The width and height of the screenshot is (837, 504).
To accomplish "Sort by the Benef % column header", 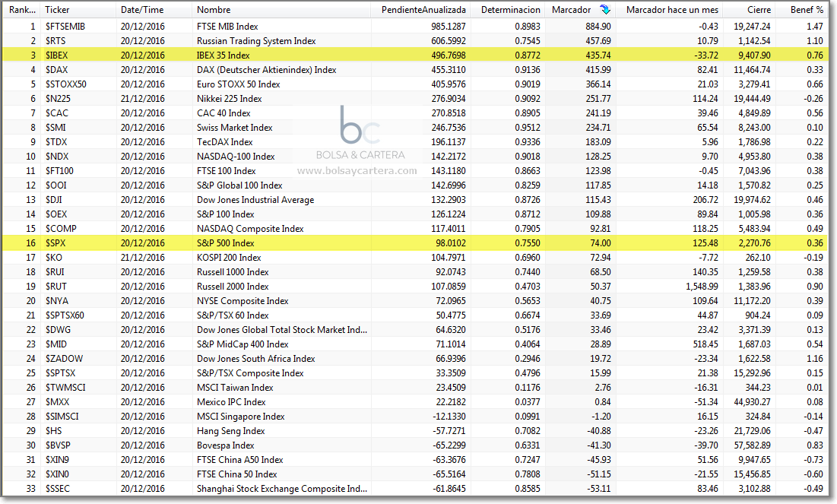I will click(x=802, y=10).
